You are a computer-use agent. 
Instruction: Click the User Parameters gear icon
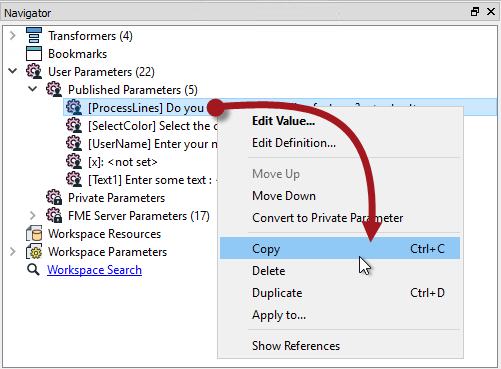(x=34, y=71)
